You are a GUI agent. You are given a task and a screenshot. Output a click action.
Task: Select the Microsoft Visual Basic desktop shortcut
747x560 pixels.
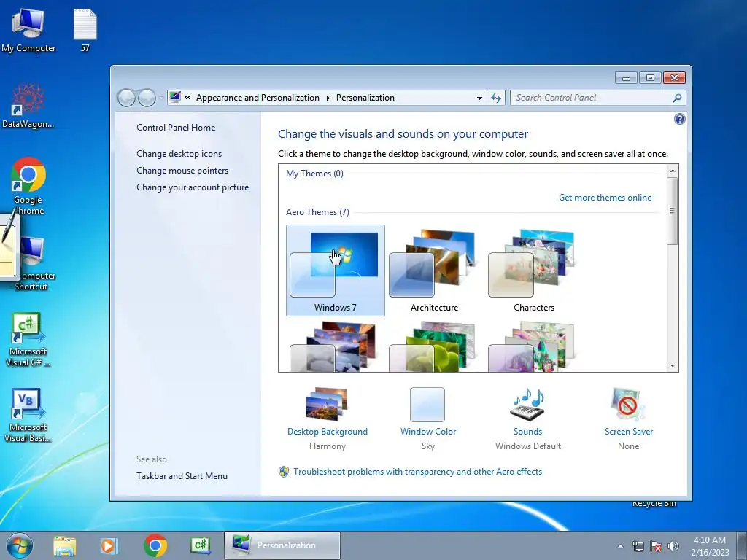tap(28, 415)
